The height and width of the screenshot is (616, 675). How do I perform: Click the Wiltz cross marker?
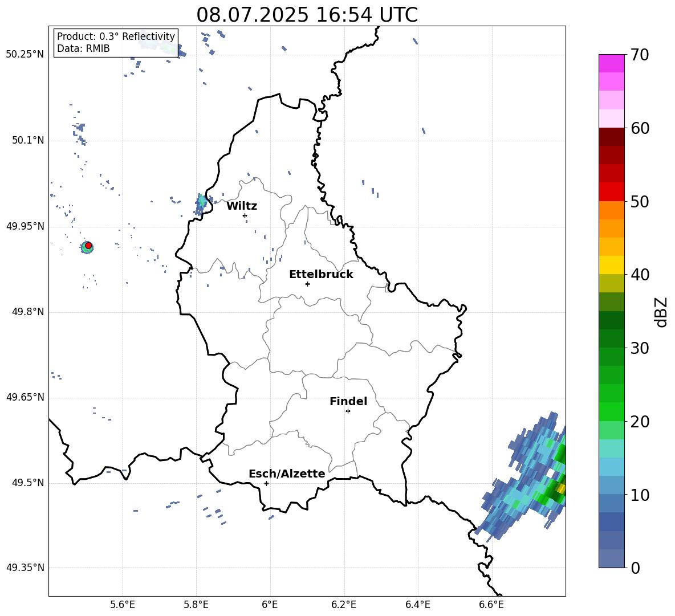tap(245, 215)
